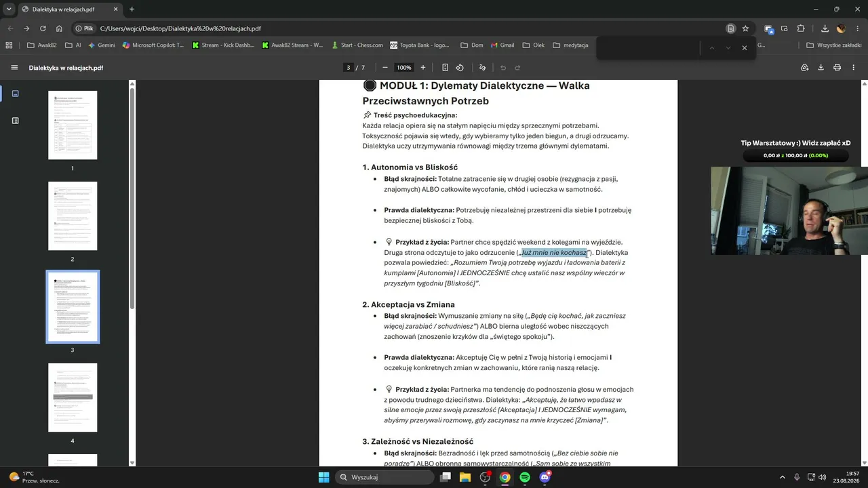This screenshot has height=488, width=868.
Task: Click the undo arrow in PDF toolbar
Action: click(x=503, y=68)
